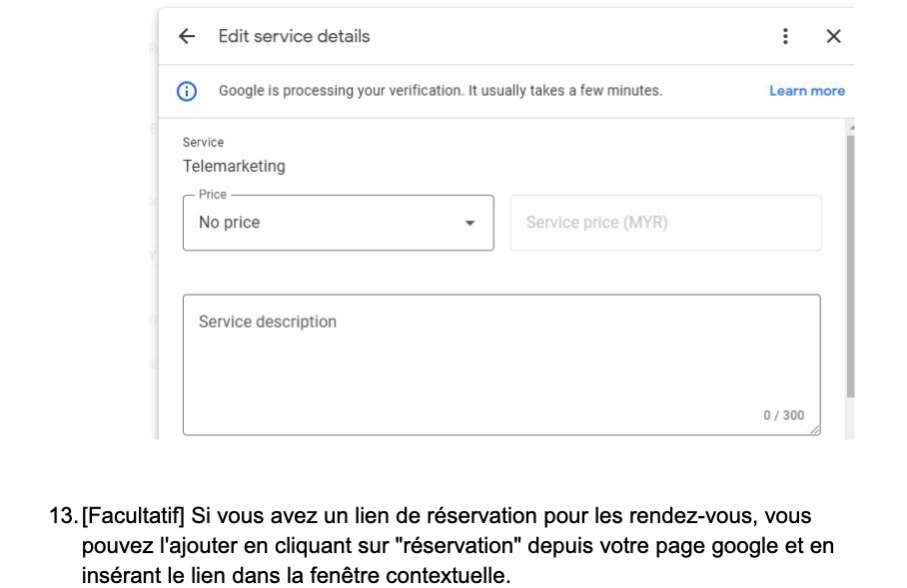This screenshot has height=588, width=907.
Task: Close the Edit service details dialog
Action: [x=833, y=37]
